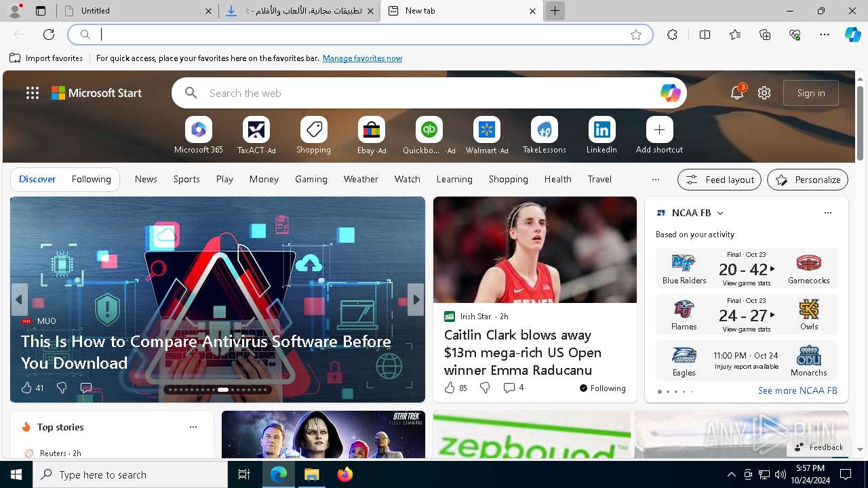Show hidden system tray icons
This screenshot has height=488, width=868.
click(731, 474)
